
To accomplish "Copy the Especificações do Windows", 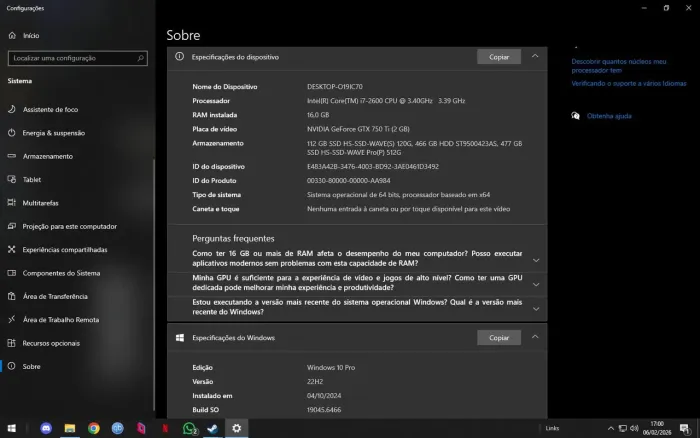I will pos(499,338).
